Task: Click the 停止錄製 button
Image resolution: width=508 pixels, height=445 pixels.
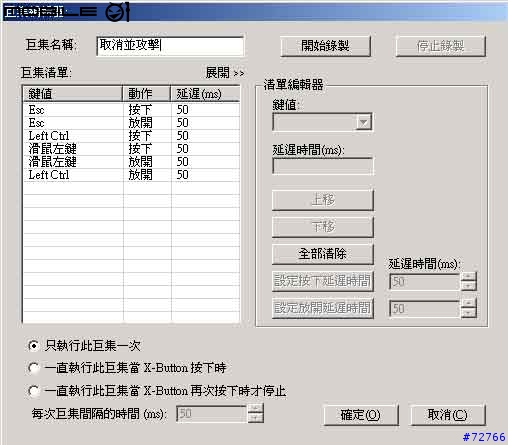Action: pyautogui.click(x=440, y=46)
